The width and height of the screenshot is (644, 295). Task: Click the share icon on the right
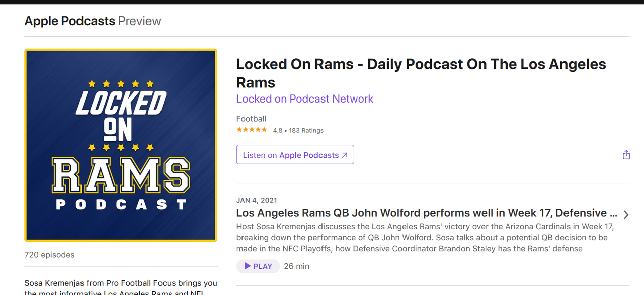click(x=626, y=155)
